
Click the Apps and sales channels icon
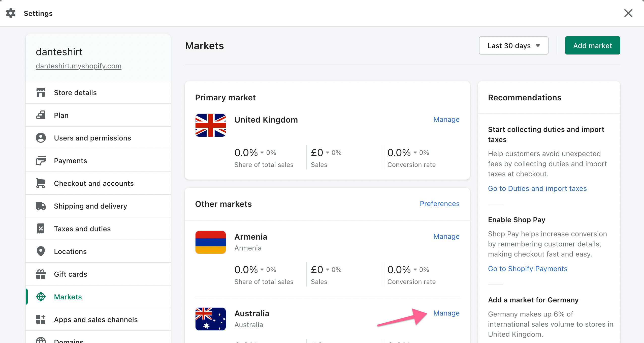(x=41, y=319)
